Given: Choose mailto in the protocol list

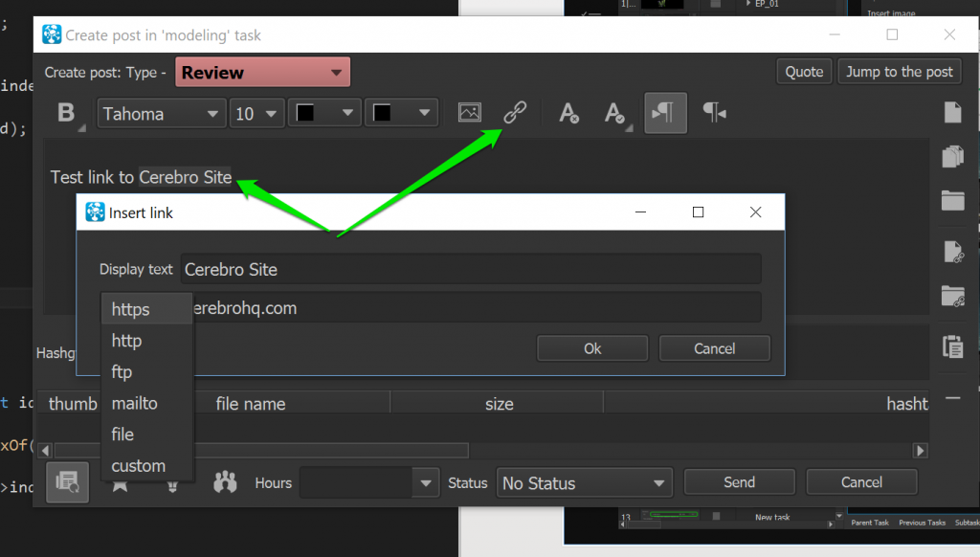Looking at the screenshot, I should pos(146,403).
